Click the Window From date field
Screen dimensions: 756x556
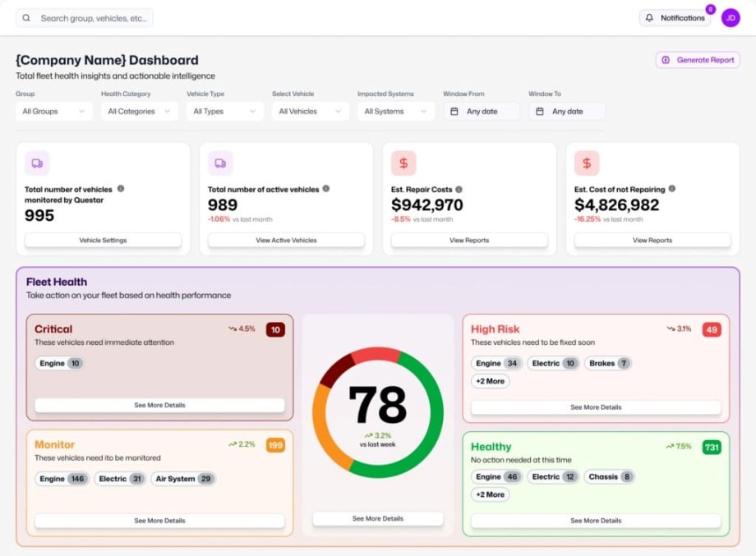tap(481, 111)
